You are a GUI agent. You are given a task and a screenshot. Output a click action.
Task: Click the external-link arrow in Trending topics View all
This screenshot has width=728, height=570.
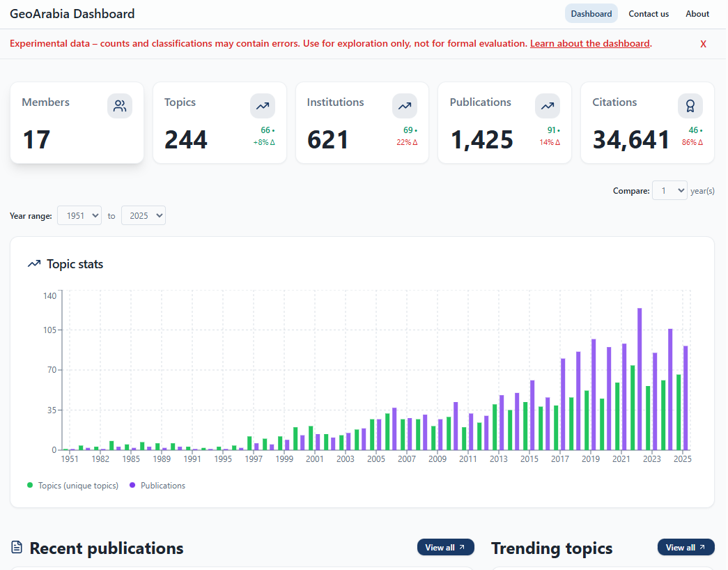(701, 547)
